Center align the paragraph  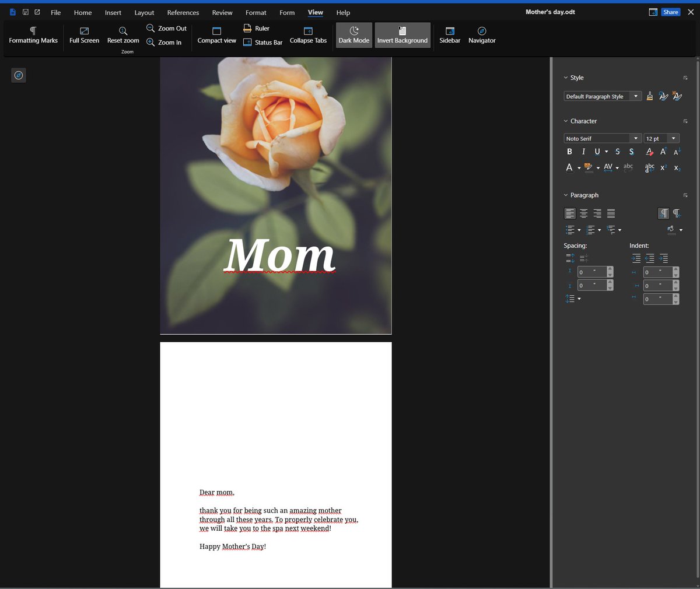pos(584,213)
